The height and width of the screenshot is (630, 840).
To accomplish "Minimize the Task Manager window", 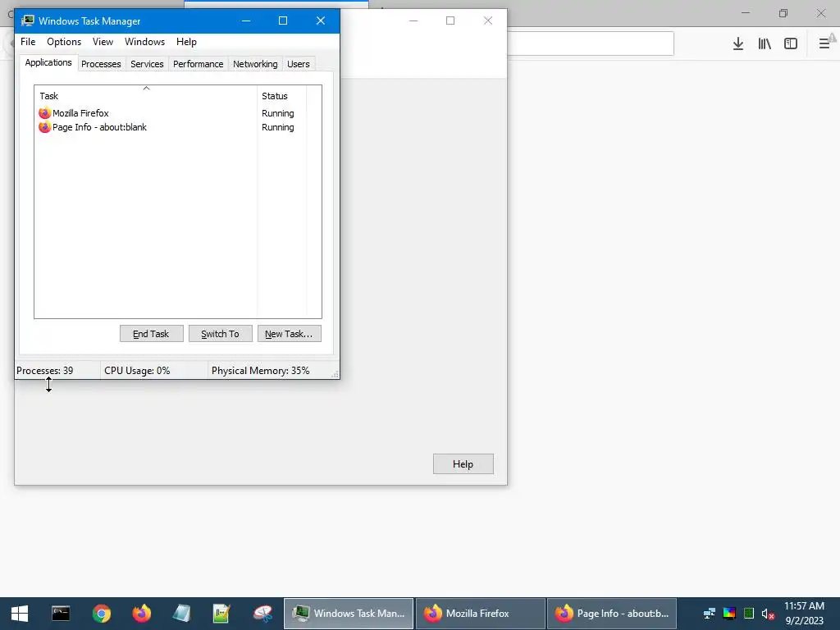I will click(246, 21).
